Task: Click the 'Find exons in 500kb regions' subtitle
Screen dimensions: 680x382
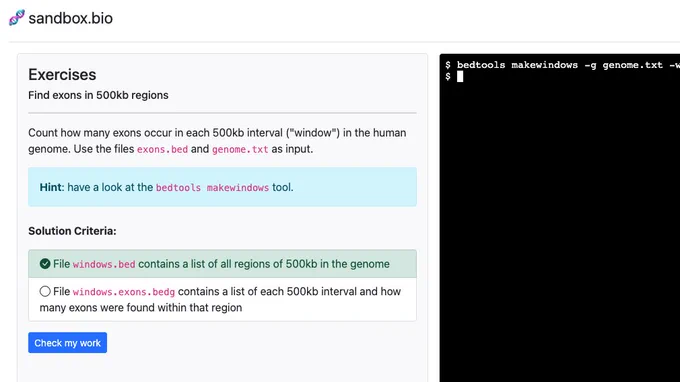Action: point(98,95)
